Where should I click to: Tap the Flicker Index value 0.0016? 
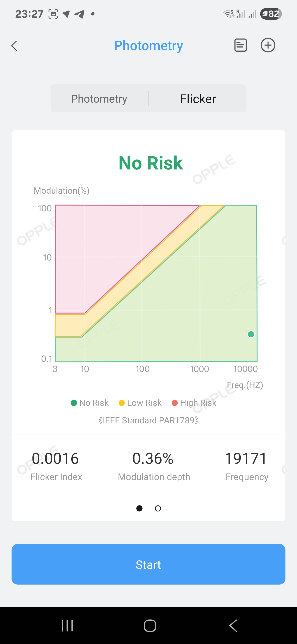coord(55,458)
